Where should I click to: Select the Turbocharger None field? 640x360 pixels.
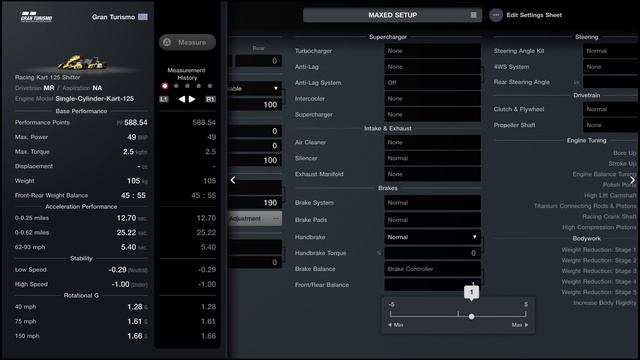coord(432,51)
